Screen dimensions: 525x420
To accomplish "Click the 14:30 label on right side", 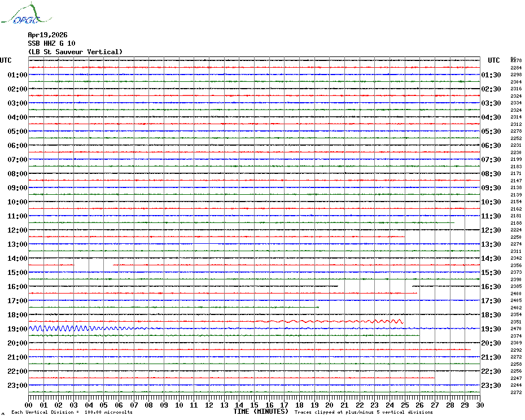I will (x=491, y=259).
